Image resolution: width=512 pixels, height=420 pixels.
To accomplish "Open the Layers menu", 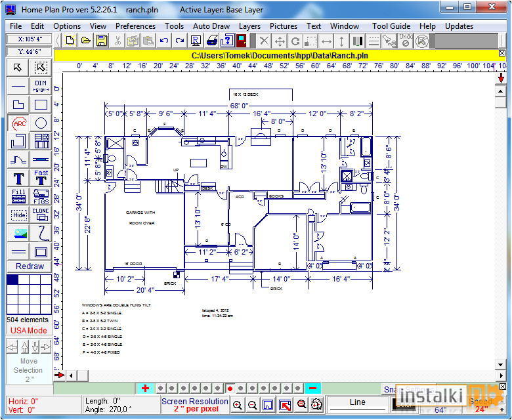I will (249, 26).
